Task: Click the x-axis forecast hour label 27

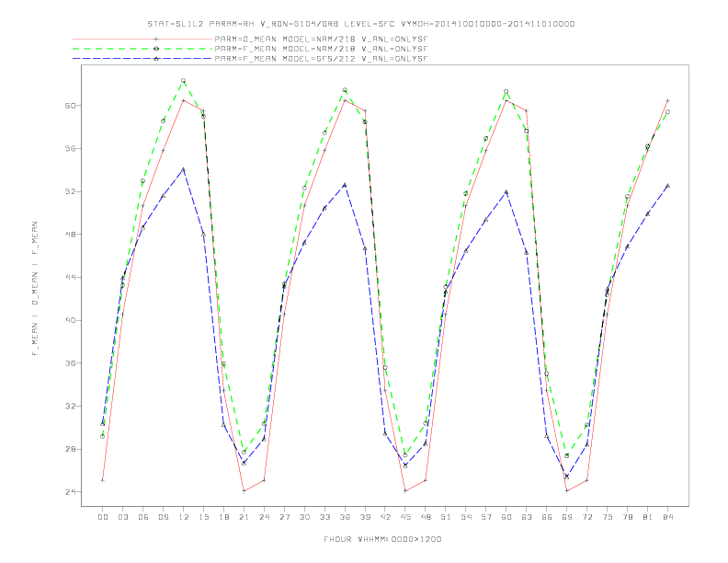Action: [284, 517]
